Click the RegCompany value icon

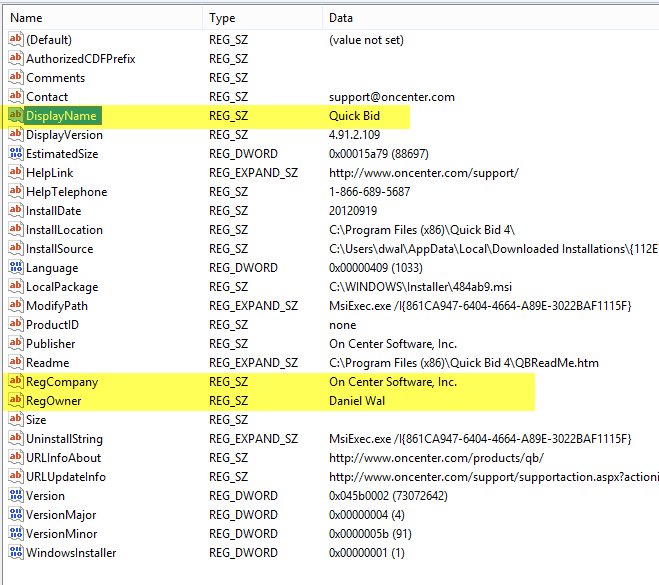click(16, 382)
